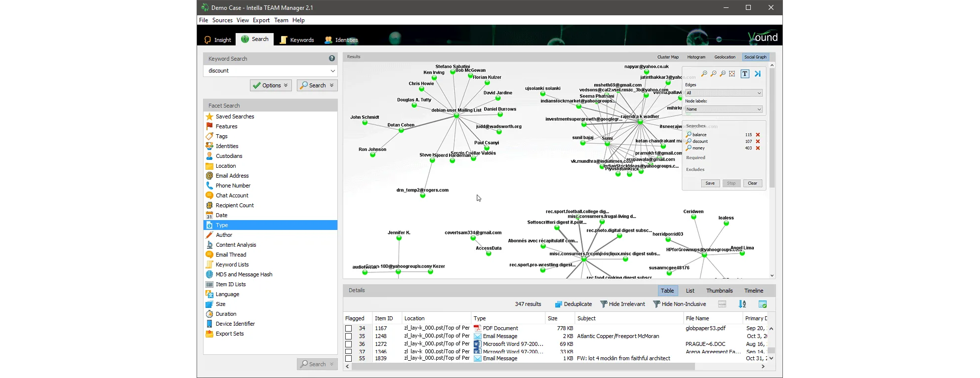980x378 pixels.
Task: Toggle Hide Irrelevant filter
Action: click(x=622, y=304)
